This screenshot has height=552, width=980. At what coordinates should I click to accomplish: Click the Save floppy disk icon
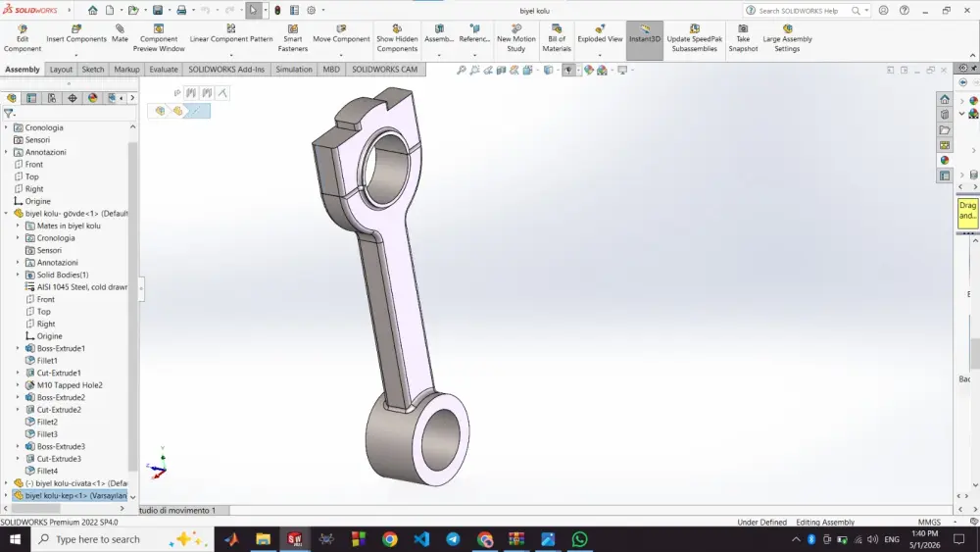[158, 10]
